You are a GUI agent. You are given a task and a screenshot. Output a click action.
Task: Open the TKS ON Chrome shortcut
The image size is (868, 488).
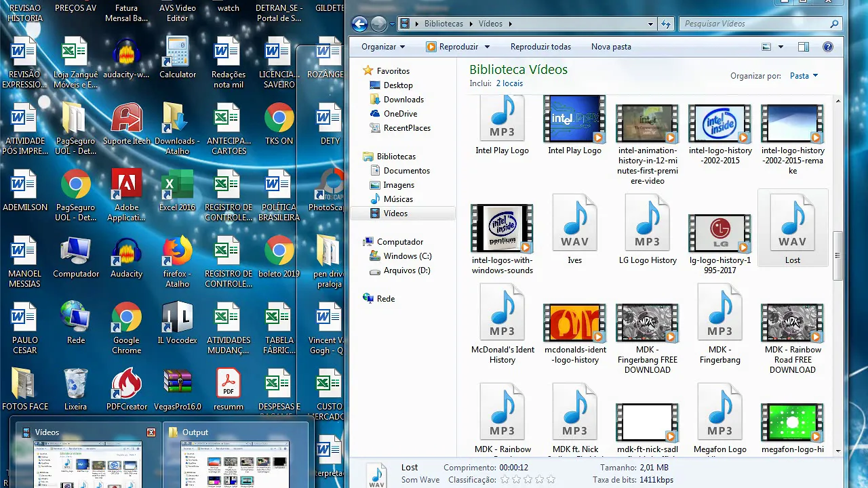click(x=279, y=125)
